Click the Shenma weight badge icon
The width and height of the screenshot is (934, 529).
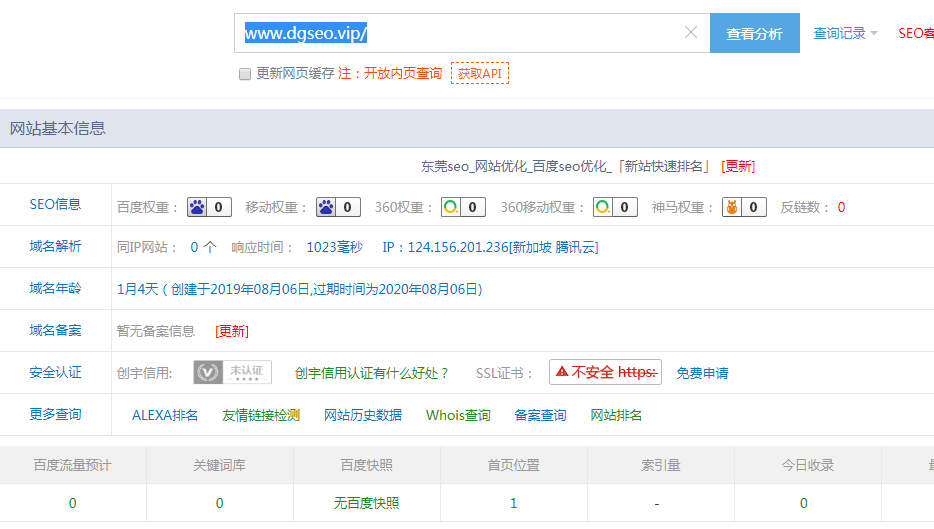pyautogui.click(x=744, y=207)
